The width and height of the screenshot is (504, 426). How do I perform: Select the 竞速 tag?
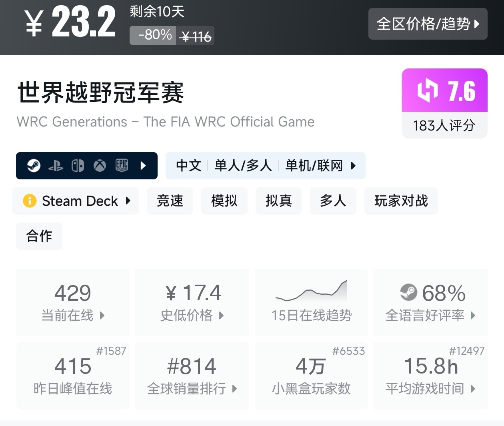coord(170,201)
